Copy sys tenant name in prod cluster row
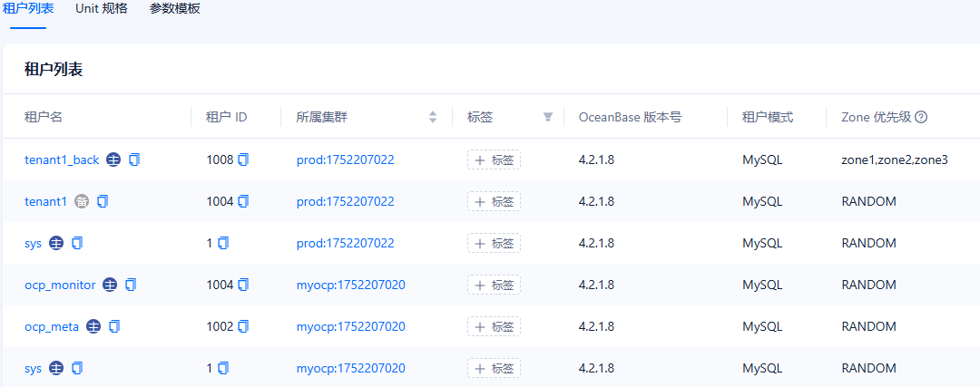 pos(77,243)
